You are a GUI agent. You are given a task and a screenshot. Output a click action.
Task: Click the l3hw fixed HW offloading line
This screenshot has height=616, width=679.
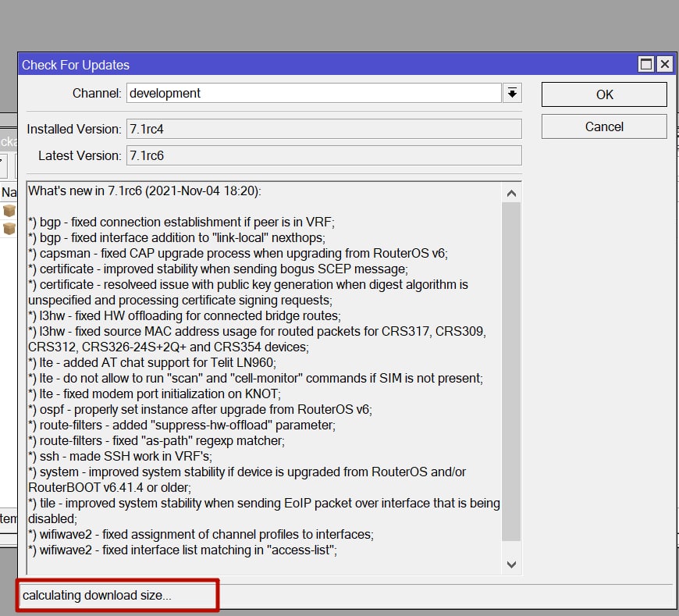(184, 315)
